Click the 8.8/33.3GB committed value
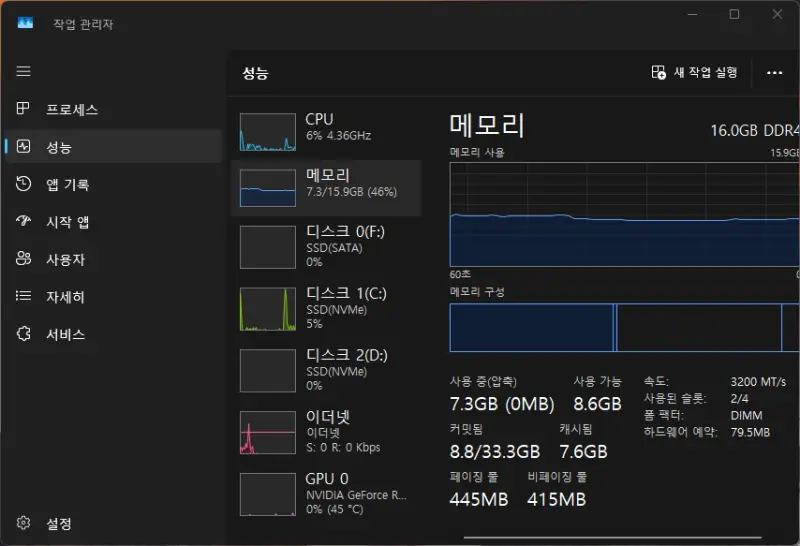Image resolution: width=800 pixels, height=546 pixels. pyautogui.click(x=495, y=452)
